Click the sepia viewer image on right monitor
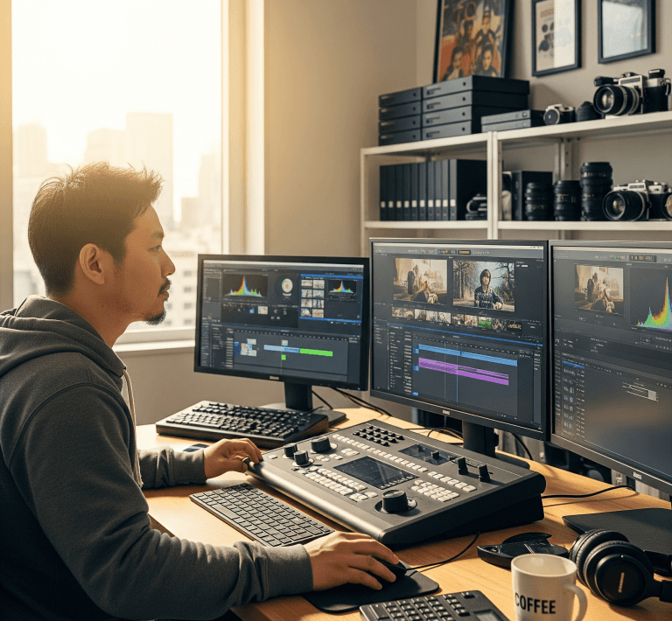The image size is (672, 621). (599, 290)
